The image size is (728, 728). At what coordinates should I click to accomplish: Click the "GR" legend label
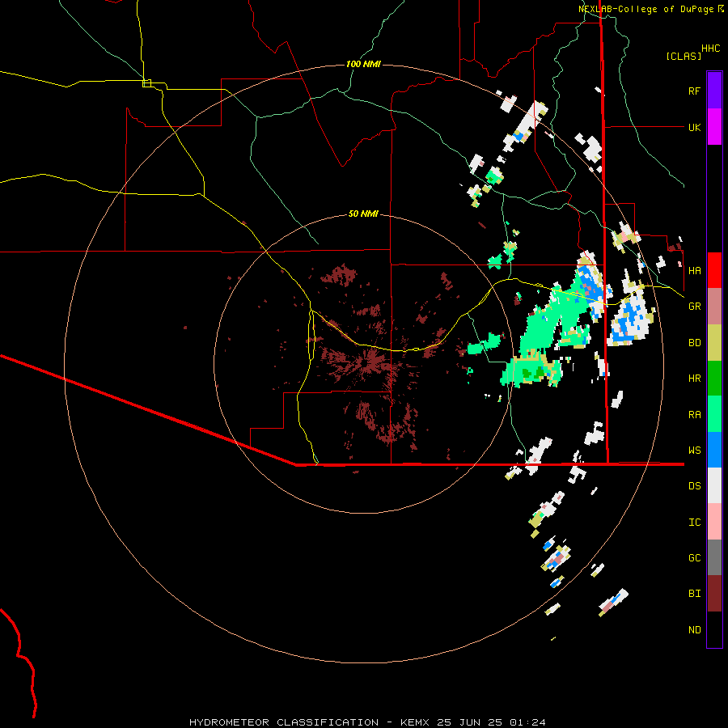coord(694,307)
